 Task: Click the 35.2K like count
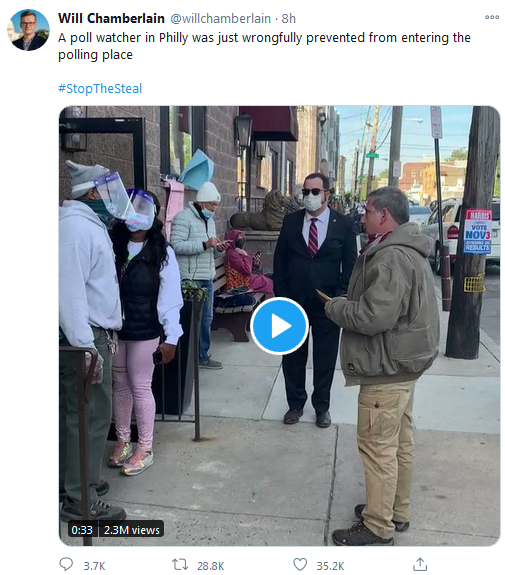pos(330,566)
